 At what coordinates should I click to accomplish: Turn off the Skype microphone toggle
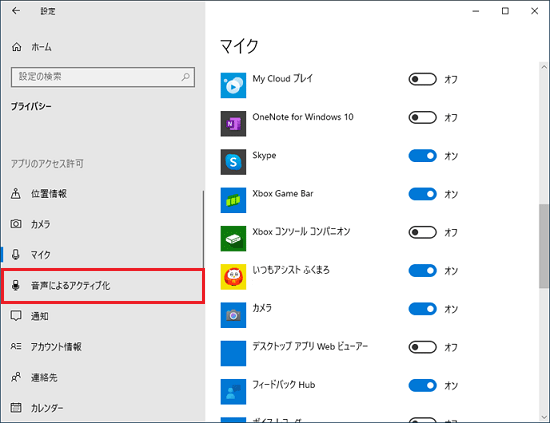[422, 156]
